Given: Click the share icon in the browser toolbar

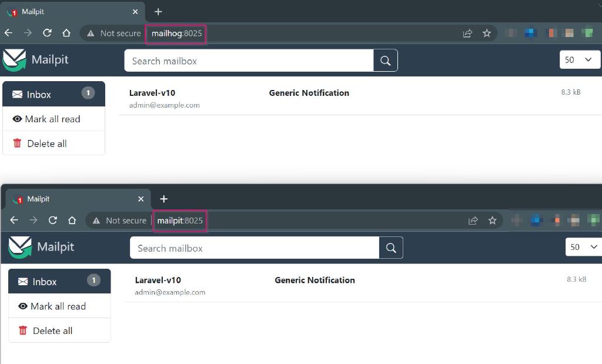Looking at the screenshot, I should (467, 33).
